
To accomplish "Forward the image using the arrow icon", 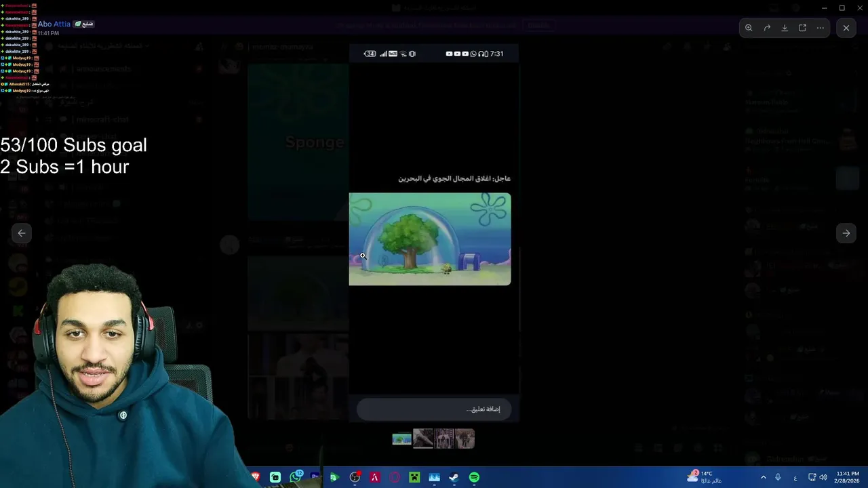I will 767,28.
